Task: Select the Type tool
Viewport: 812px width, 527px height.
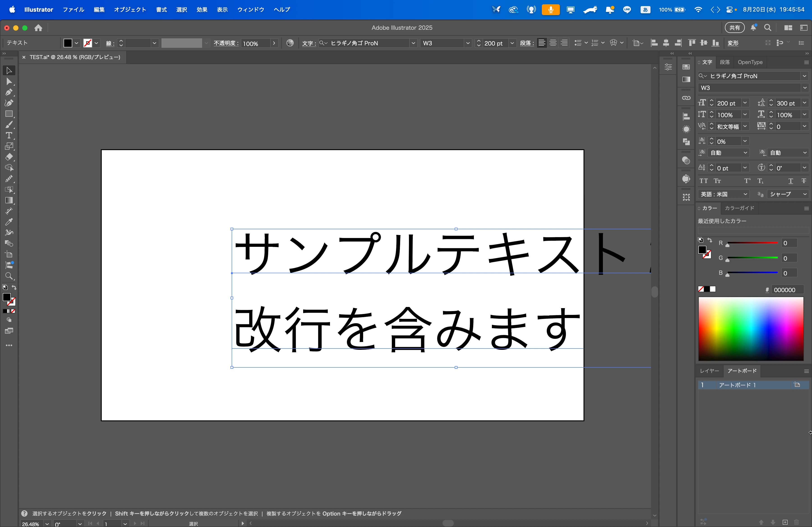Action: pyautogui.click(x=9, y=135)
